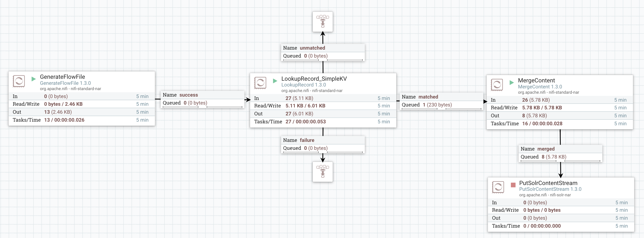Click the green run triangle on GenerateFlowFile
Viewport: 644px width, 238px height.
[x=33, y=79]
